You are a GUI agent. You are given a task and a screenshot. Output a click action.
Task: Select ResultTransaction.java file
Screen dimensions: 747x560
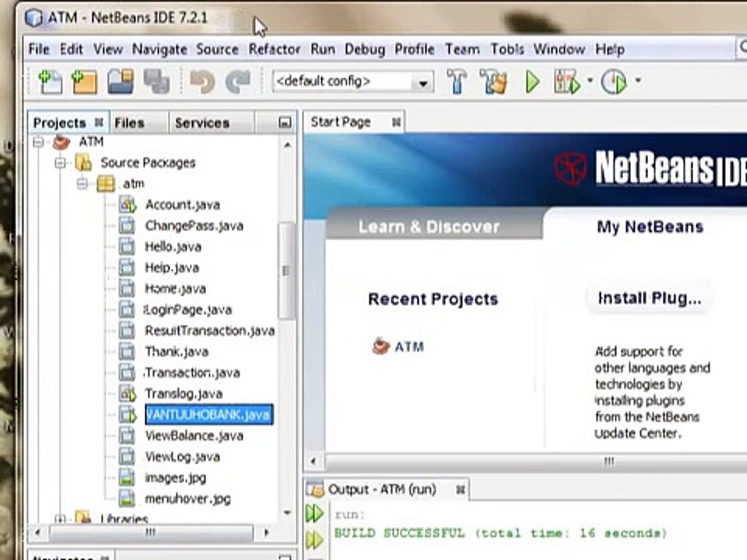coord(210,331)
